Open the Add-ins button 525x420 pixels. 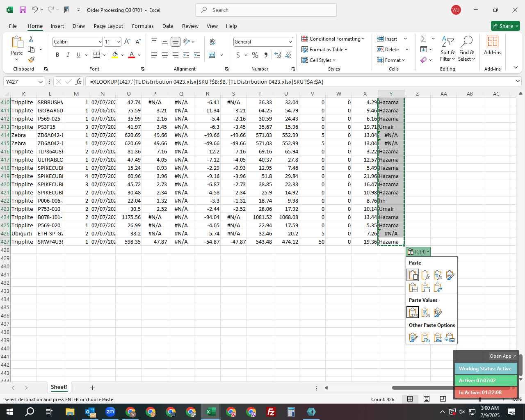(493, 46)
